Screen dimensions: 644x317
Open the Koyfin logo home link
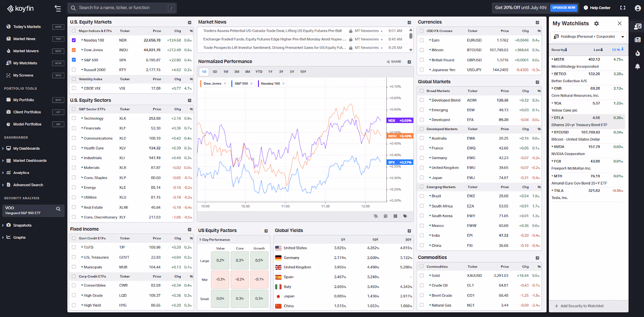pos(20,8)
